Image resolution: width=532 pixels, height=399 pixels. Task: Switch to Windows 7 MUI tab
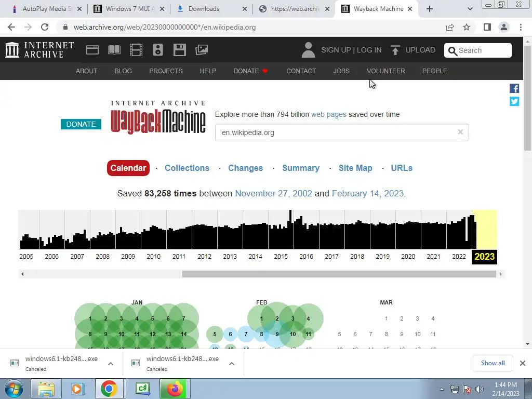tap(129, 9)
